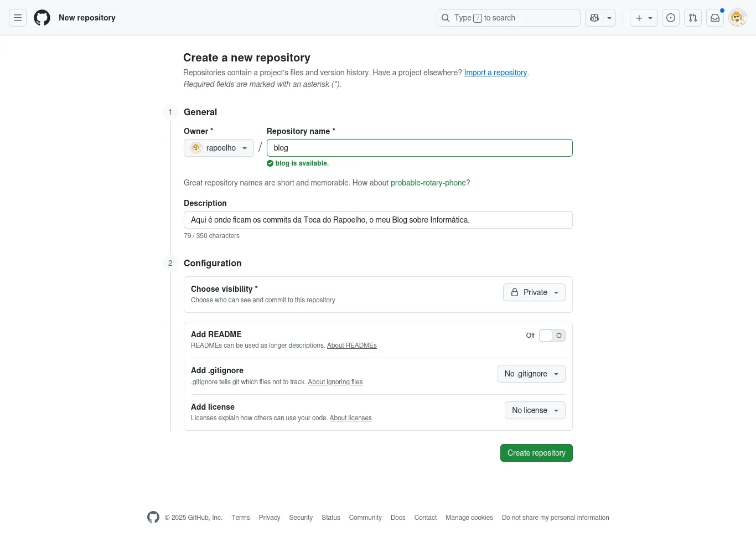Open the hamburger navigation menu

click(18, 18)
